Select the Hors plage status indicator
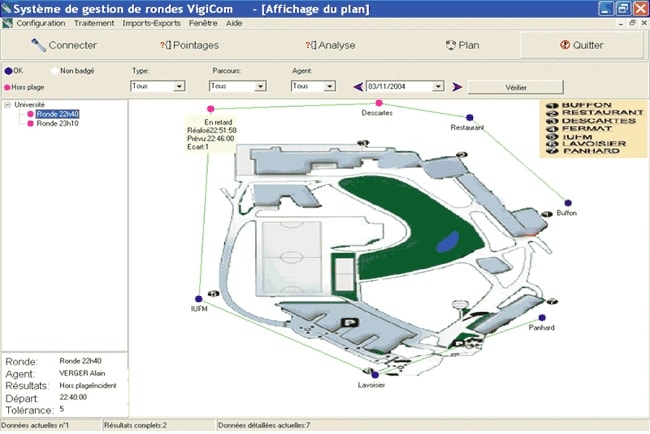The height and width of the screenshot is (434, 650). [x=10, y=87]
